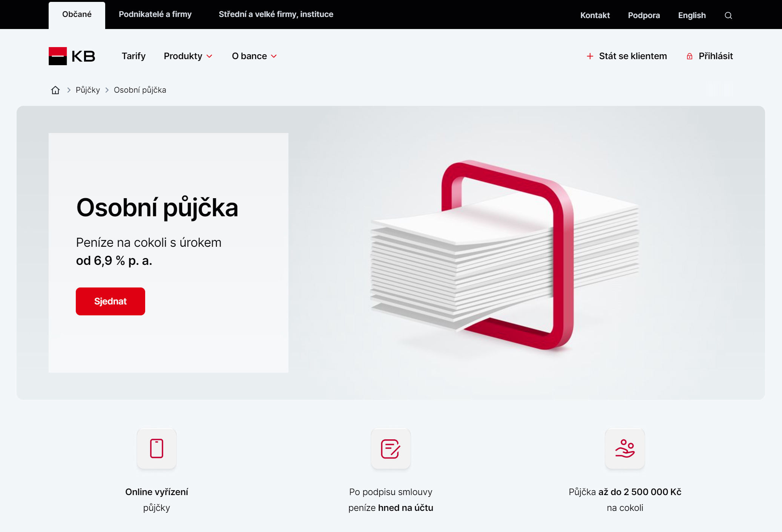The height and width of the screenshot is (532, 782).
Task: Select the home icon in the breadcrumb
Action: (x=55, y=90)
